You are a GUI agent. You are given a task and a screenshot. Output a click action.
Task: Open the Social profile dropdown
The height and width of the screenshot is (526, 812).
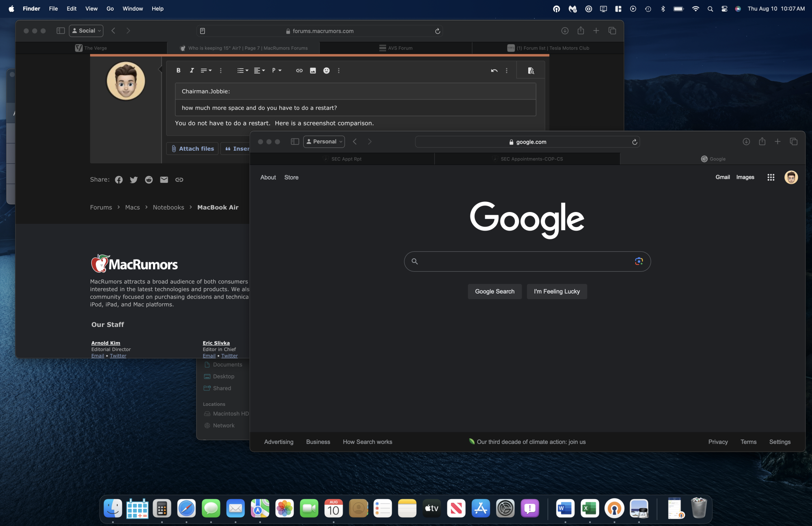(x=86, y=30)
